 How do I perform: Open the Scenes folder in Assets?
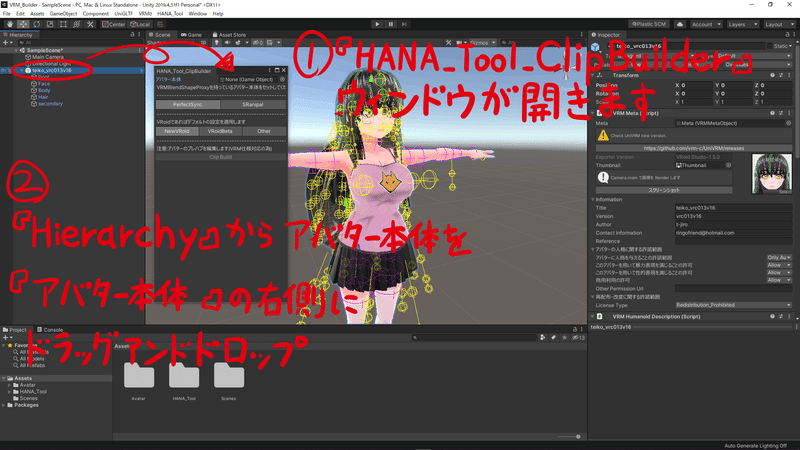229,381
